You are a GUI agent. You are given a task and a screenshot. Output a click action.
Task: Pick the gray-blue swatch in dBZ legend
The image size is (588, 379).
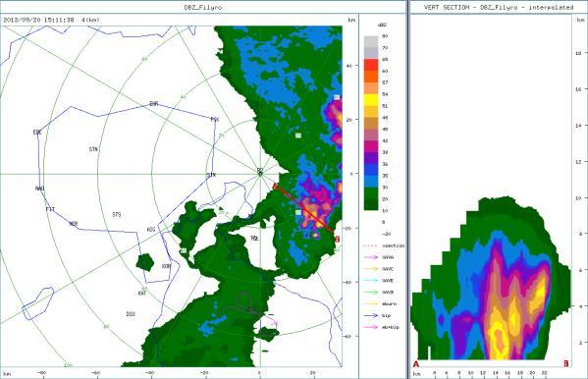[x=371, y=53]
